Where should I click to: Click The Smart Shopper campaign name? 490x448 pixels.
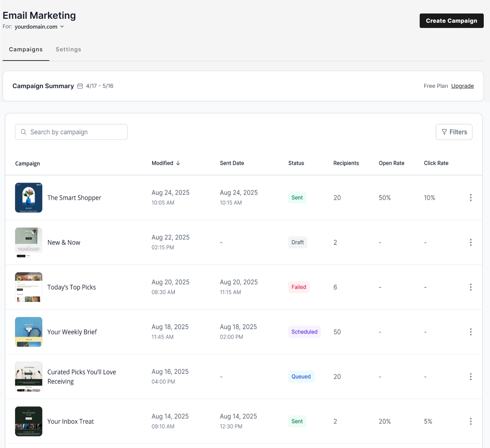point(74,198)
